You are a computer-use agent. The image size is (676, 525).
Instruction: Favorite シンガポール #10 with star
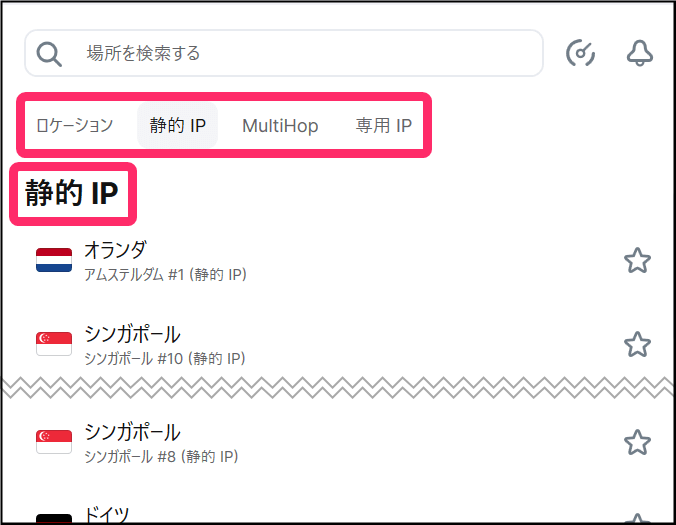pos(637,344)
